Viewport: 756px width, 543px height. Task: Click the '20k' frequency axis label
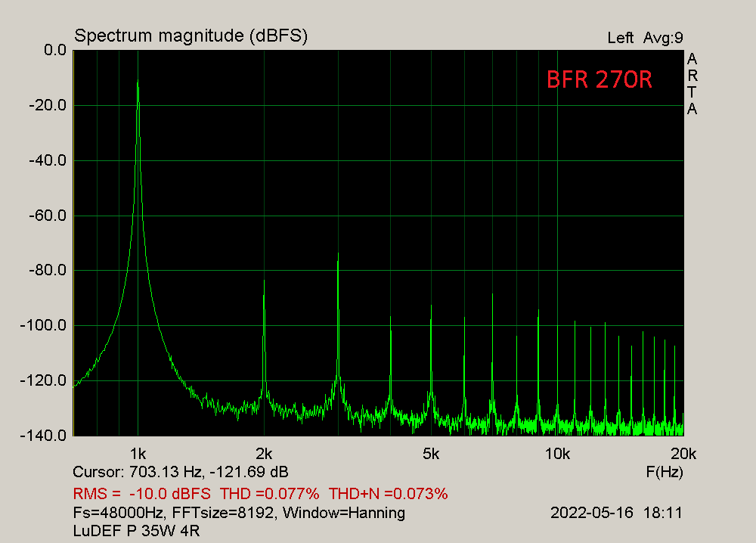coord(683,455)
